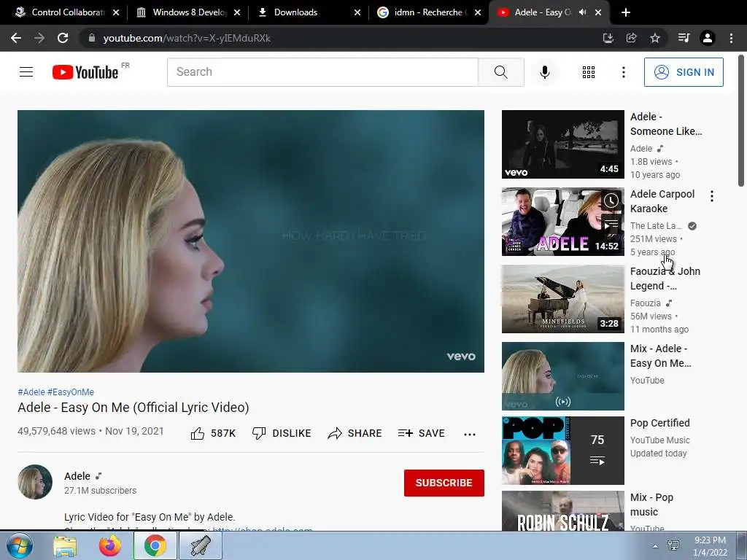Go to the YouTube home logo
The height and width of the screenshot is (560, 747).
(85, 72)
